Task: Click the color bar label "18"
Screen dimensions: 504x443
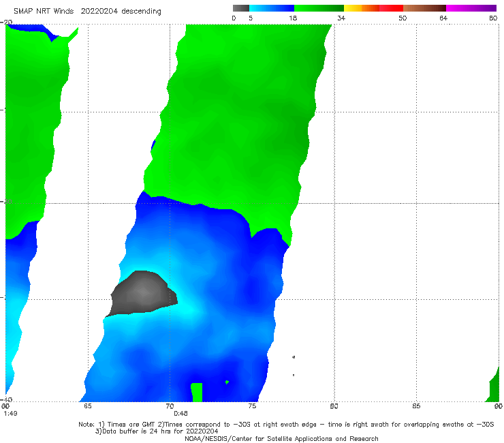Action: [x=293, y=18]
